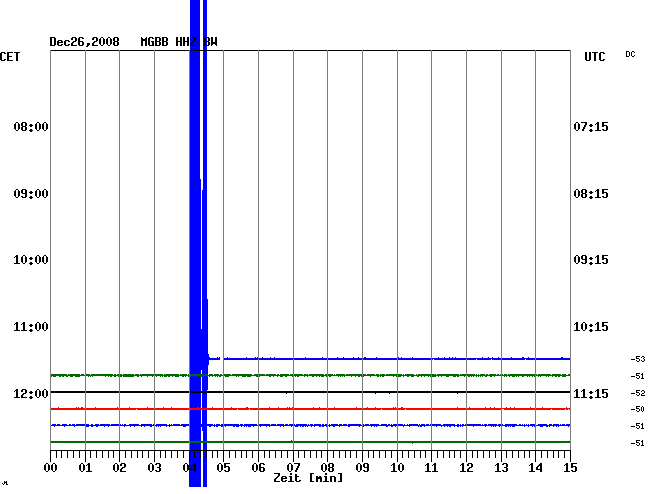This screenshot has height=494, width=650.
Task: Click the DC offset value '-52'
Action: [x=638, y=392]
